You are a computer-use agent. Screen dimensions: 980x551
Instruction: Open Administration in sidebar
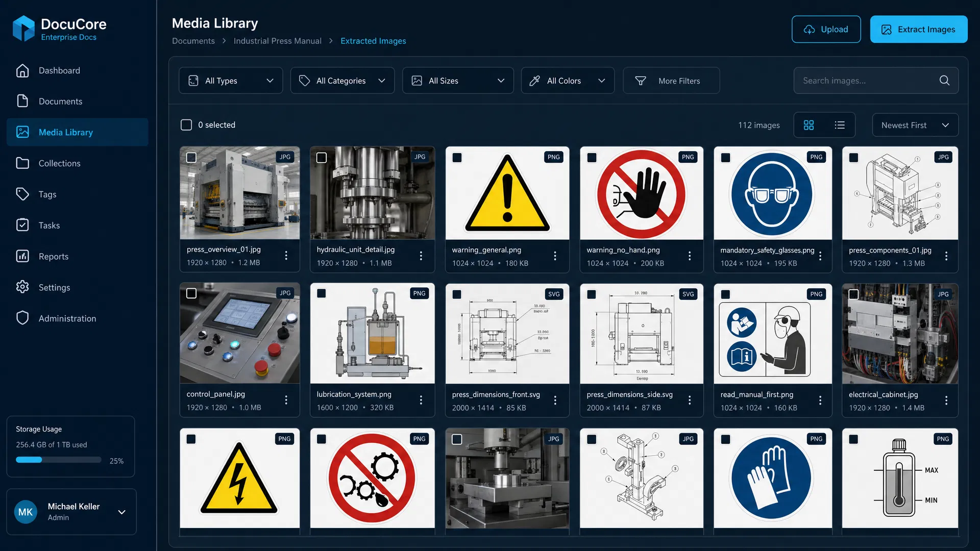click(78, 318)
